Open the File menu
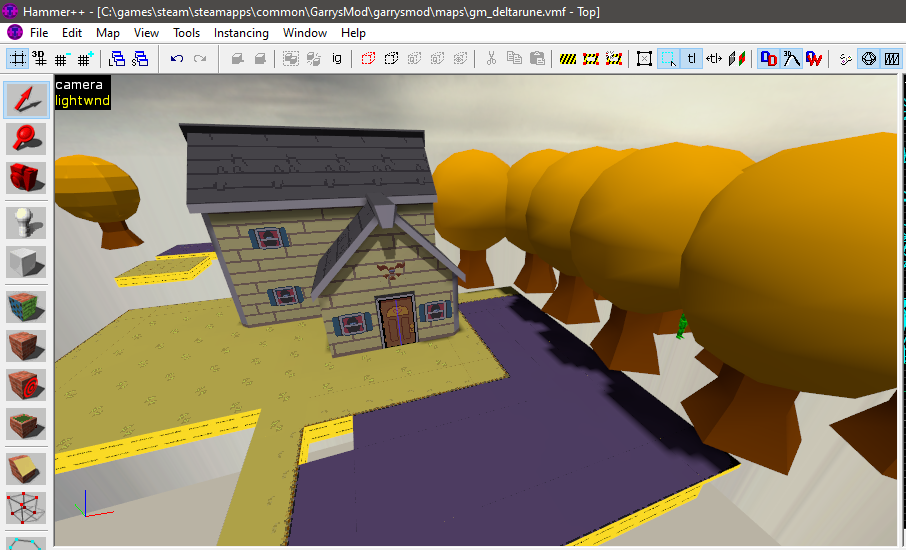 tap(39, 33)
